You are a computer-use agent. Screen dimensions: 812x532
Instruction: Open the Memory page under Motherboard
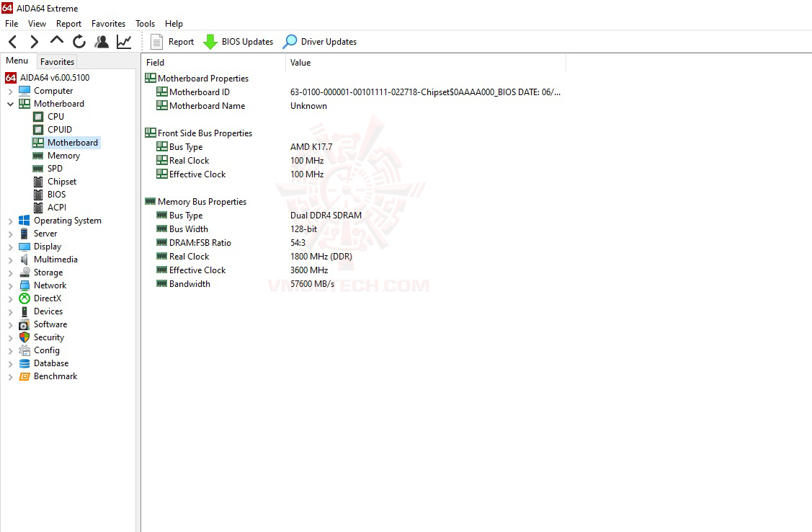pos(62,155)
